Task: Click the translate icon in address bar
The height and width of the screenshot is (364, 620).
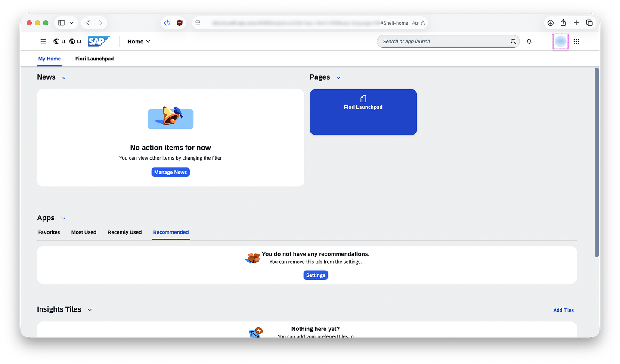Action: pyautogui.click(x=415, y=23)
